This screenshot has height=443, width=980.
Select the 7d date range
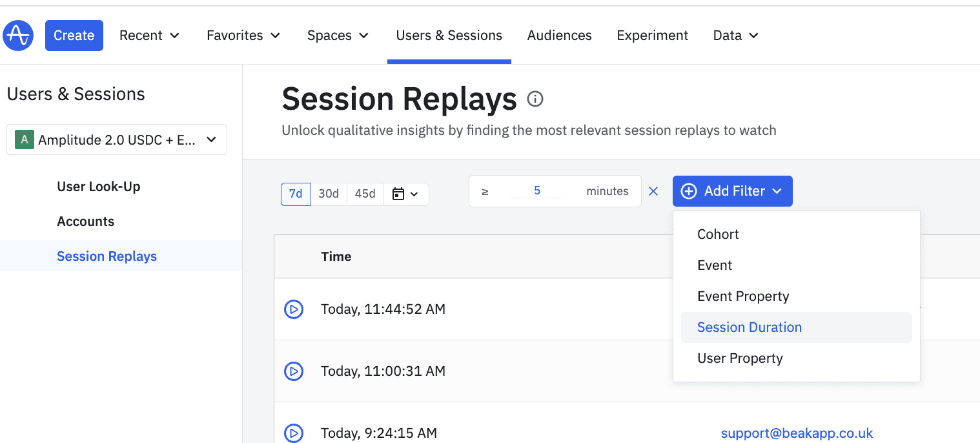click(296, 194)
